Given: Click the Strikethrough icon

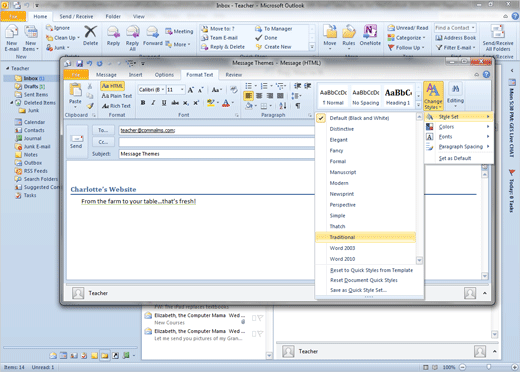Looking at the screenshot, I should coord(175,103).
